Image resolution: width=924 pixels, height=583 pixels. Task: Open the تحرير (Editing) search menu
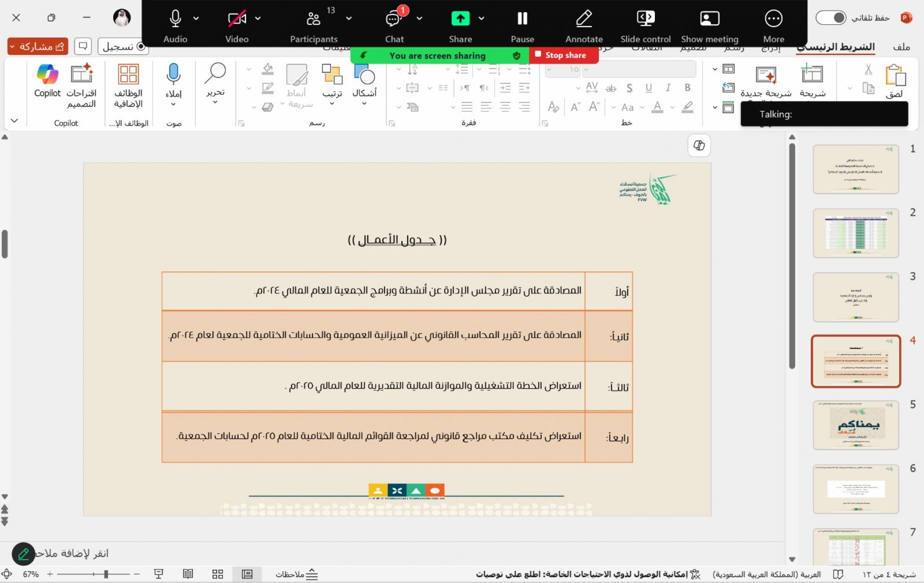[215, 83]
